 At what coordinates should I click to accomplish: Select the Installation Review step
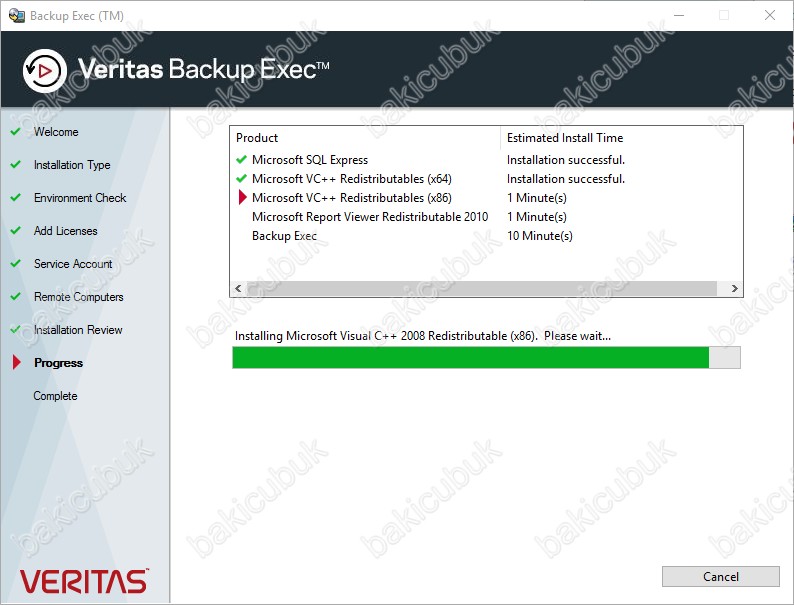[78, 330]
